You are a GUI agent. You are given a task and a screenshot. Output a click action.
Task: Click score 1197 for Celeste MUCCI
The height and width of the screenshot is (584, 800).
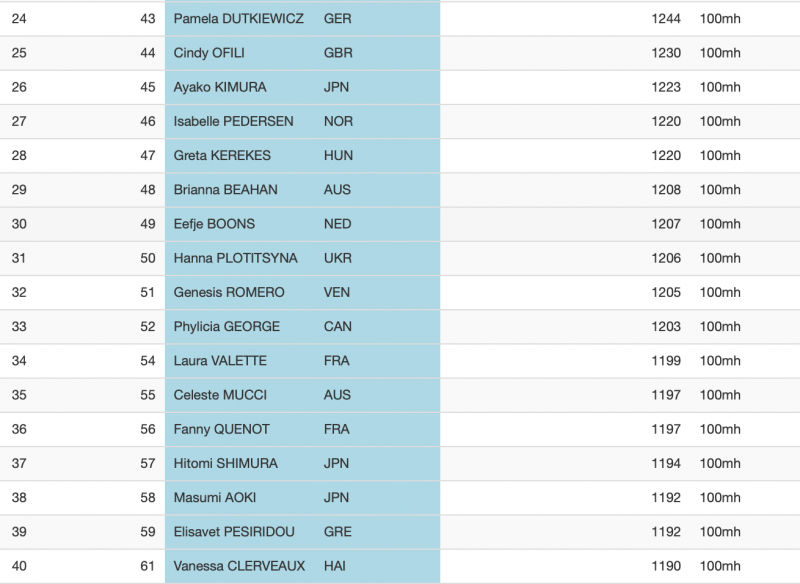(x=666, y=395)
